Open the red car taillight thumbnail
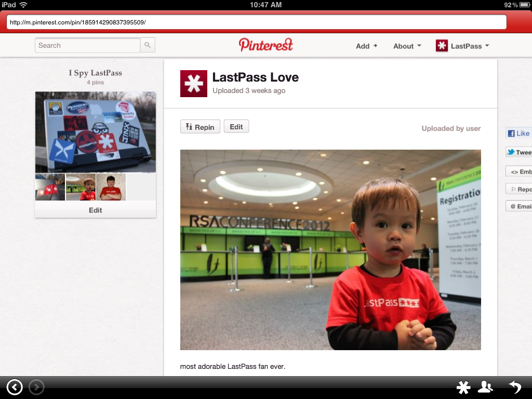 pos(50,187)
